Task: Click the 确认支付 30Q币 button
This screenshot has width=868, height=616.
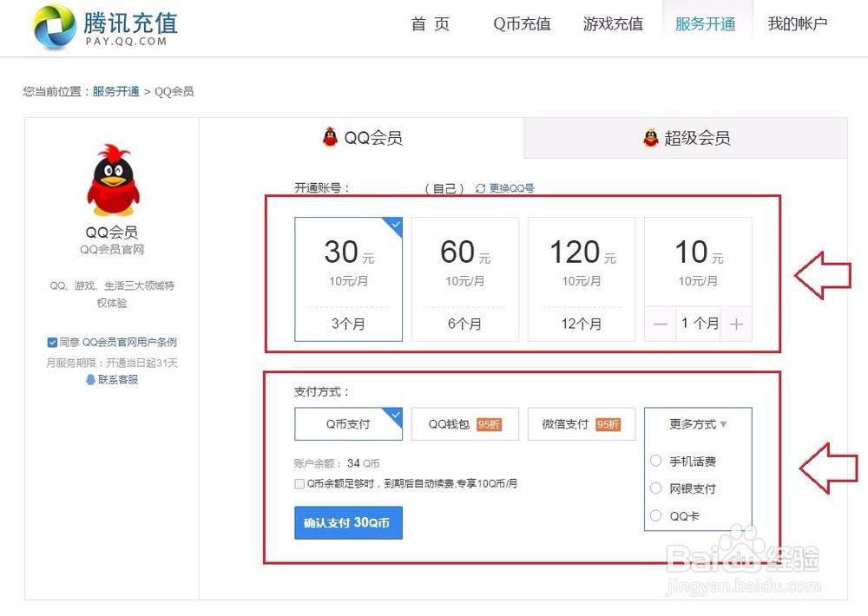Action: [x=348, y=523]
